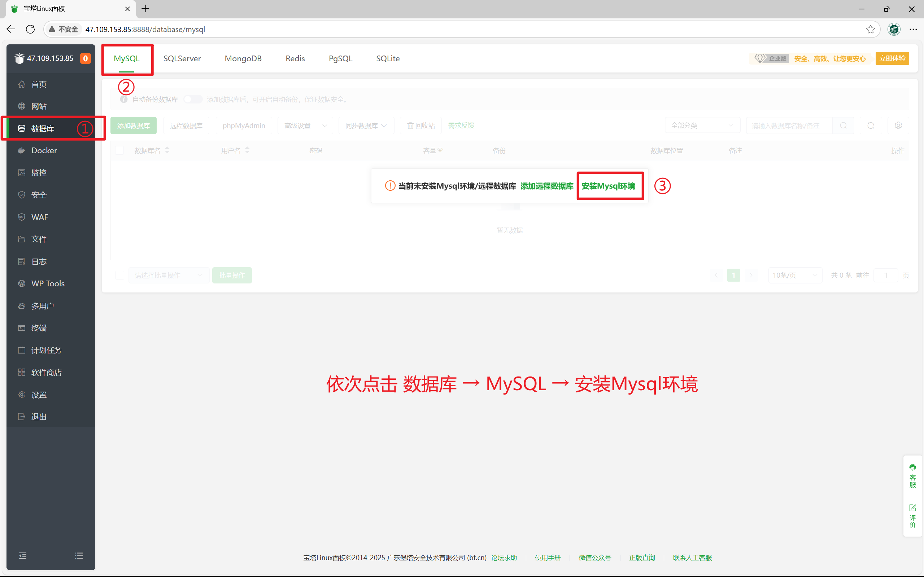Click the refresh database list icon
This screenshot has width=924, height=577.
point(871,125)
